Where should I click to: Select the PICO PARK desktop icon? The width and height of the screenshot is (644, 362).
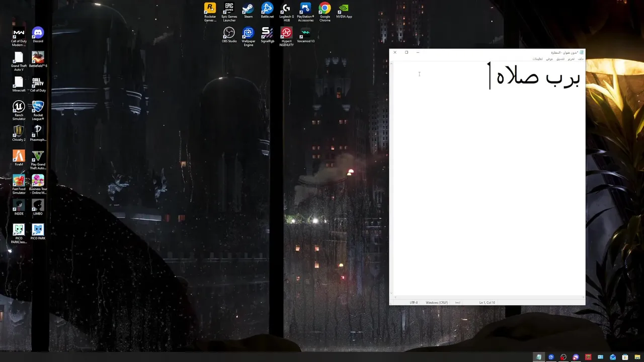click(x=38, y=232)
